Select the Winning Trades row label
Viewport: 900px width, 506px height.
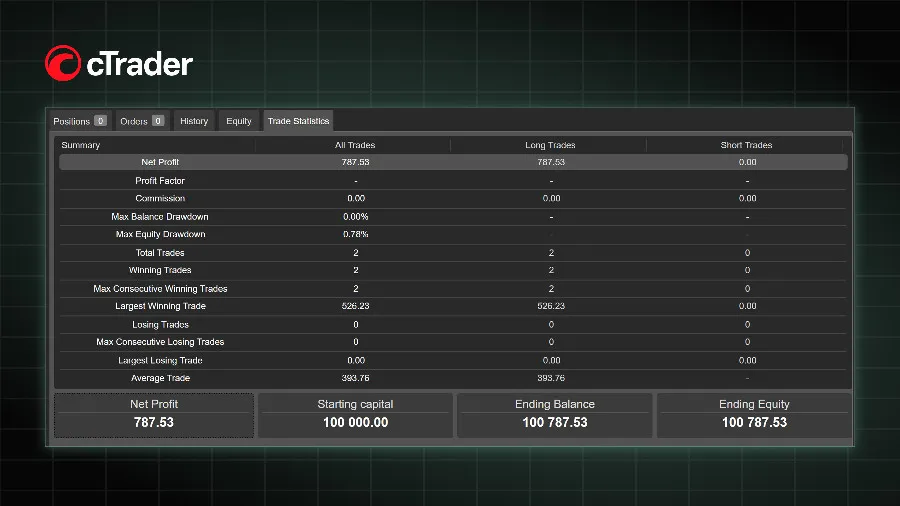point(160,270)
